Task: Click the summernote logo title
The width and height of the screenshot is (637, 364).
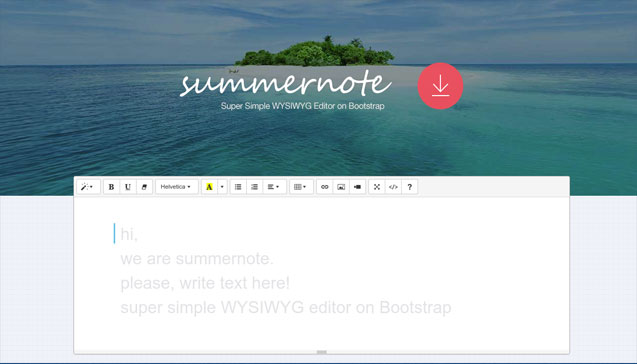Action: pyautogui.click(x=286, y=82)
